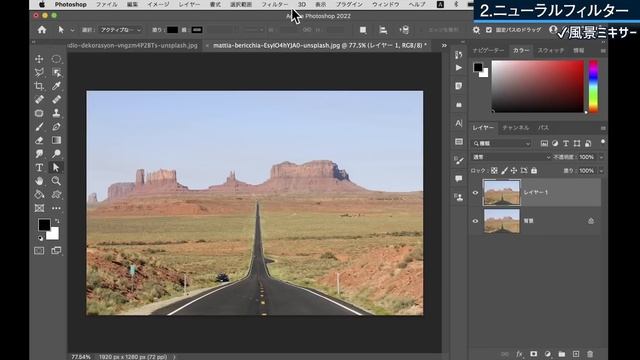Click the Actions play icon in side dock
The width and height of the screenshot is (640, 360).
459,68
